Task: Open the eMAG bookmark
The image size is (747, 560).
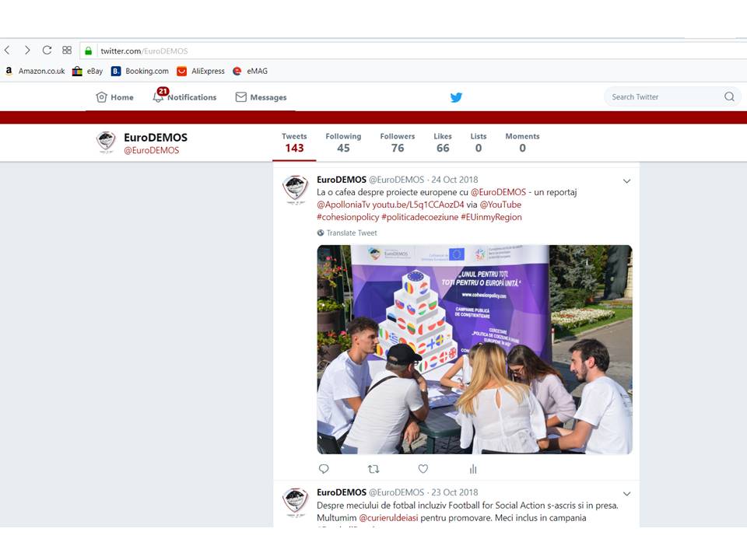Action: [x=250, y=71]
